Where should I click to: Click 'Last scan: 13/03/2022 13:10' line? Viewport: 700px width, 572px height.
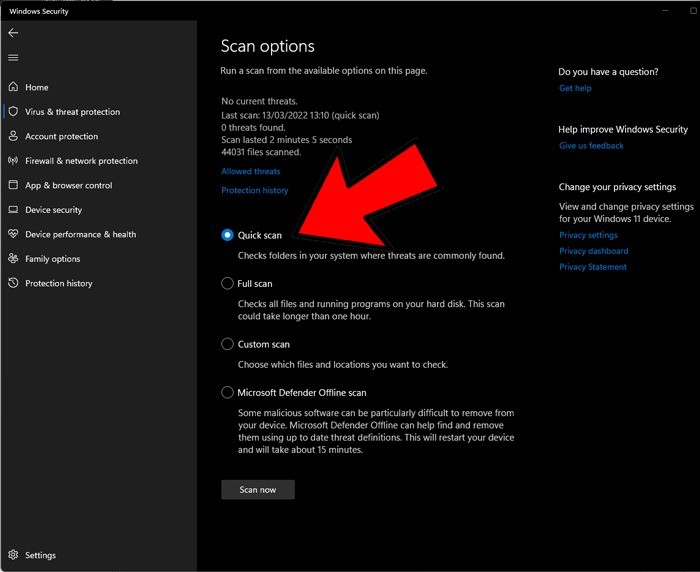pos(300,115)
